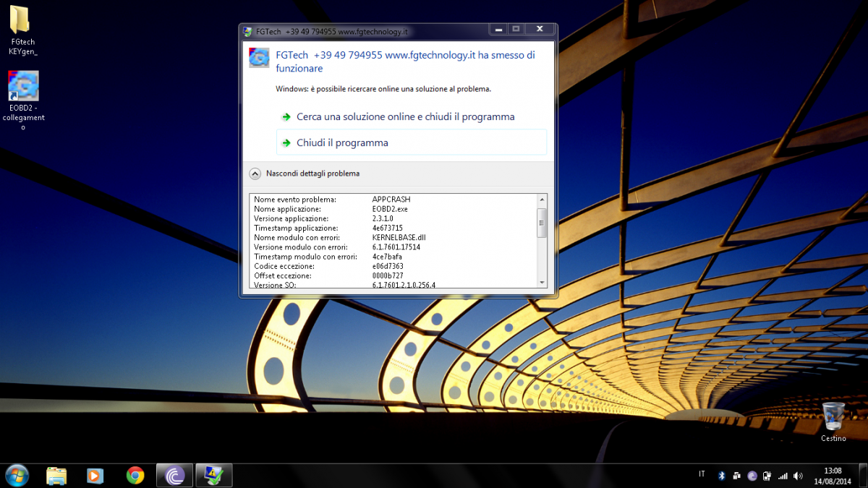Click Nome modulo con errori label
The image size is (868, 488).
click(x=297, y=237)
